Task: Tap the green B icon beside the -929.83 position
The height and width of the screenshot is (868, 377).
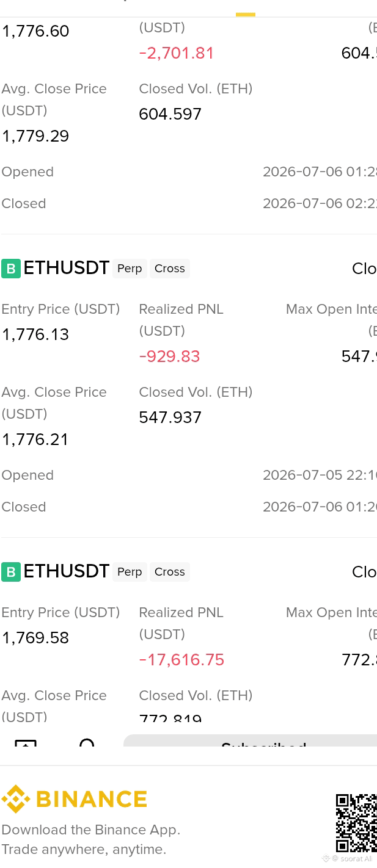Action: click(x=11, y=269)
